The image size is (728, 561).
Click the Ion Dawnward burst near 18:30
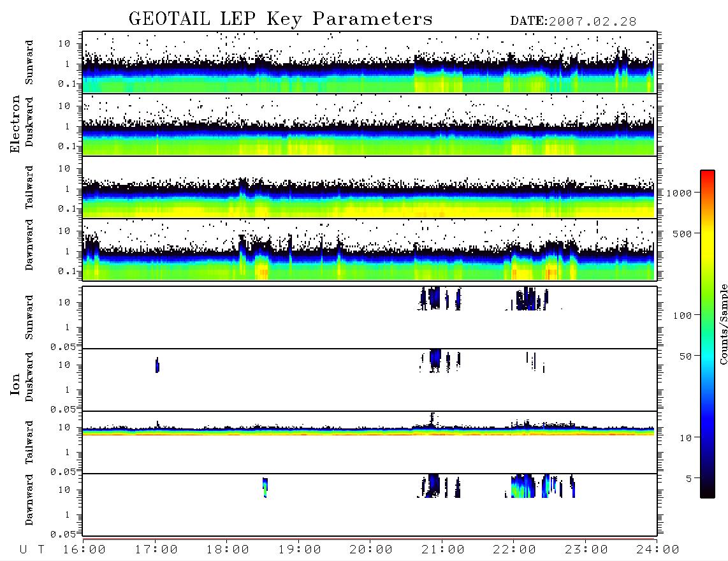(265, 487)
